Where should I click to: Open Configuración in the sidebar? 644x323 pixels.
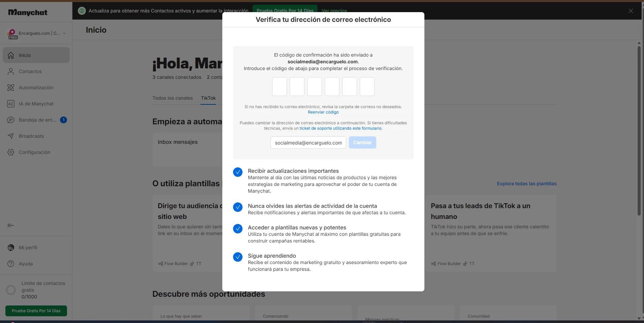coord(36,152)
